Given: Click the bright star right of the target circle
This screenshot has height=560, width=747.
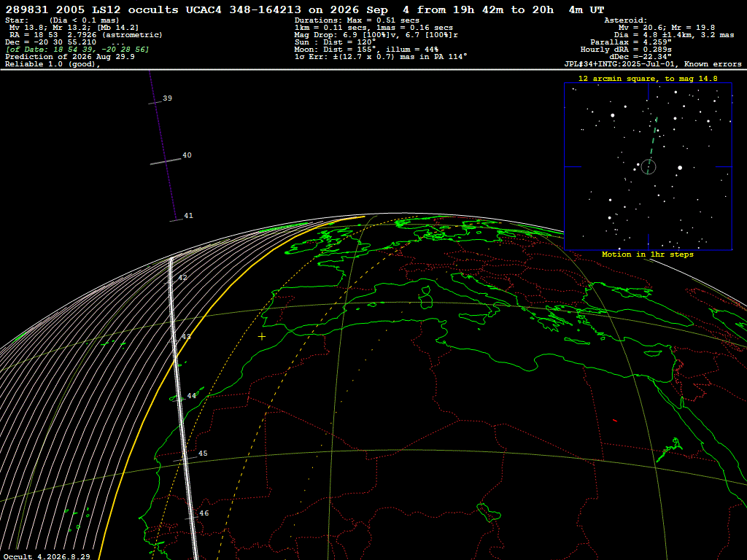Looking at the screenshot, I should pyautogui.click(x=680, y=168).
